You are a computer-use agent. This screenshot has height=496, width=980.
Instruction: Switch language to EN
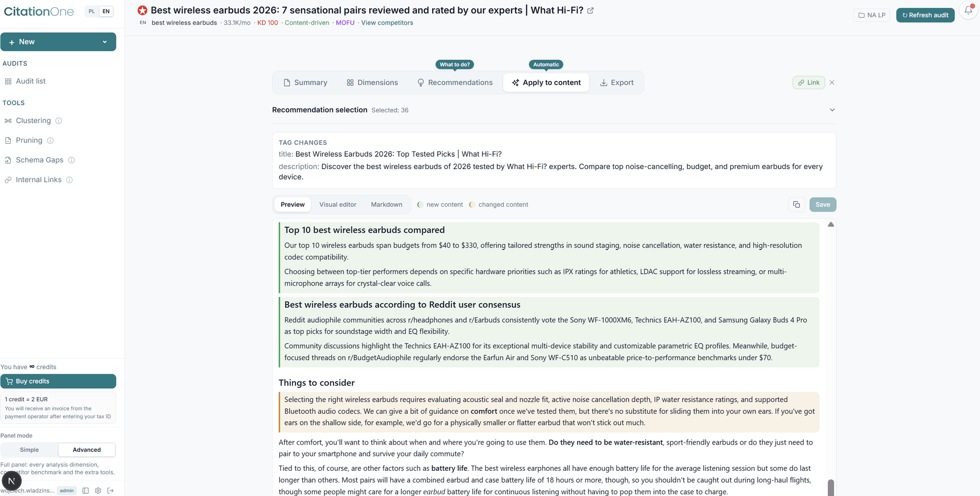coord(106,11)
